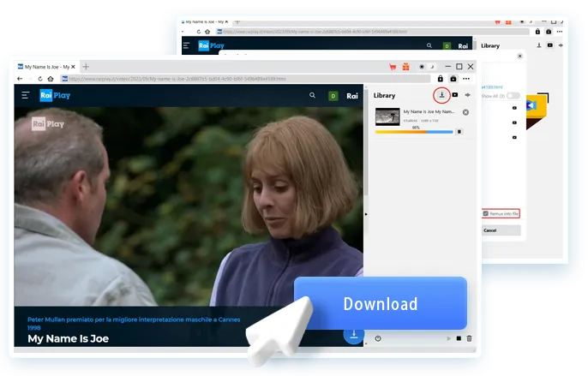Delete all with the trash icon at Library bottom
This screenshot has width=588, height=376.
point(469,338)
